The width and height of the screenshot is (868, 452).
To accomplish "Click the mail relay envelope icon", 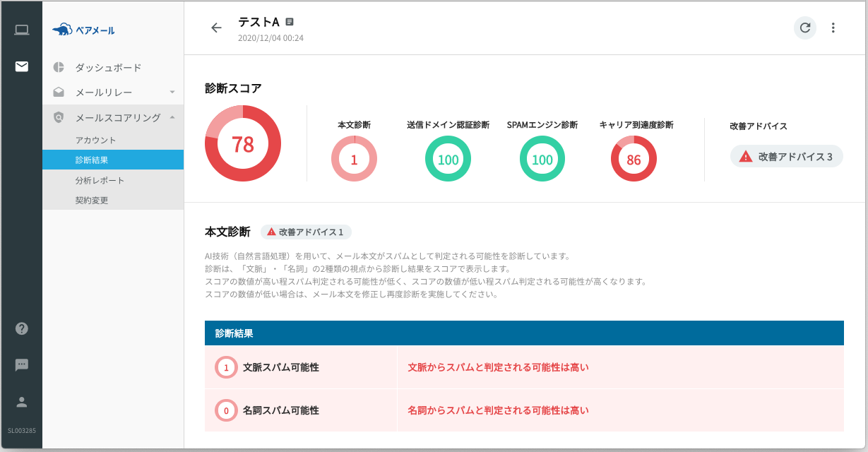I will click(x=59, y=91).
